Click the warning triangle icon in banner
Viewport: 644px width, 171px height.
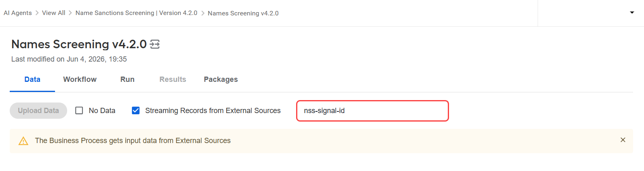pos(23,141)
